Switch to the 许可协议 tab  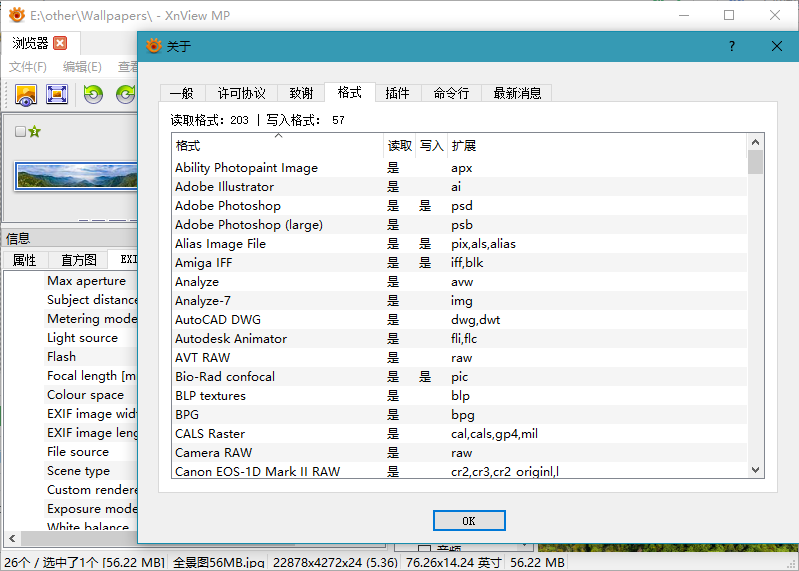click(242, 93)
